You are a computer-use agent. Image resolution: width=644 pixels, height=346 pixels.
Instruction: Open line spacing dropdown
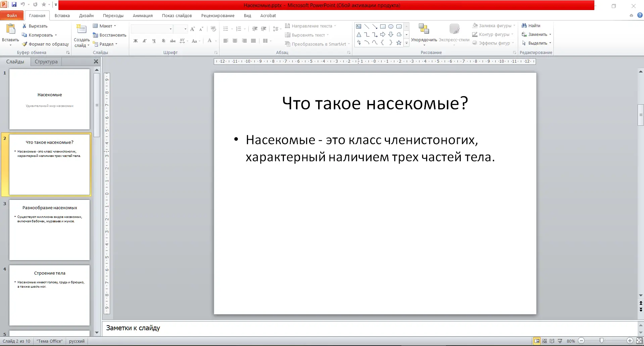tap(277, 29)
